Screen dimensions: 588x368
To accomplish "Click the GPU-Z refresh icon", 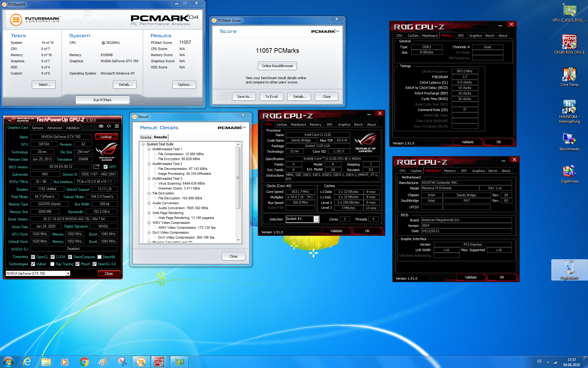I will pos(109,126).
